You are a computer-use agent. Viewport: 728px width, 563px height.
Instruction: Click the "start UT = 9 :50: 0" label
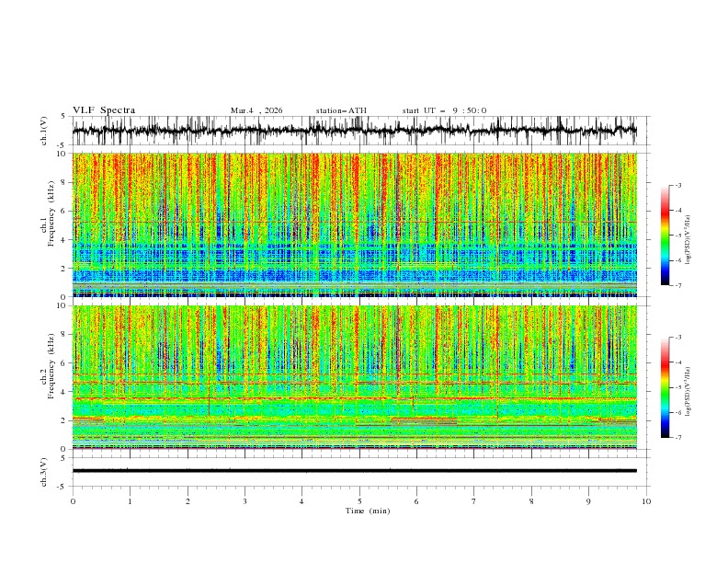tap(444, 110)
